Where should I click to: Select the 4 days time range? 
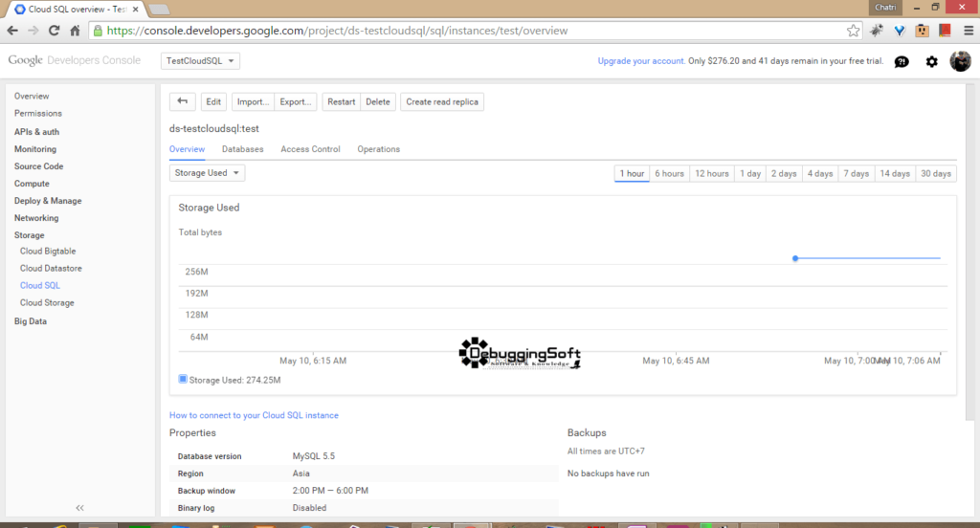pos(820,174)
